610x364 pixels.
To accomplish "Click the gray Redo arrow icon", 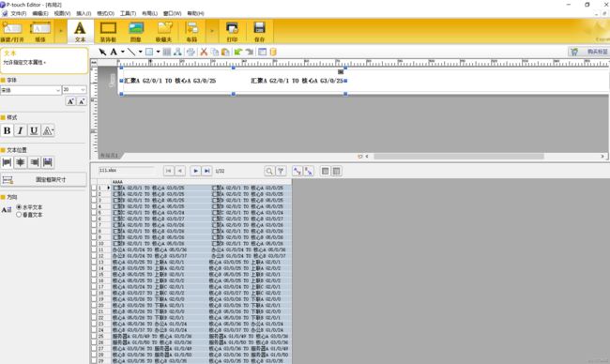I will tap(250, 52).
